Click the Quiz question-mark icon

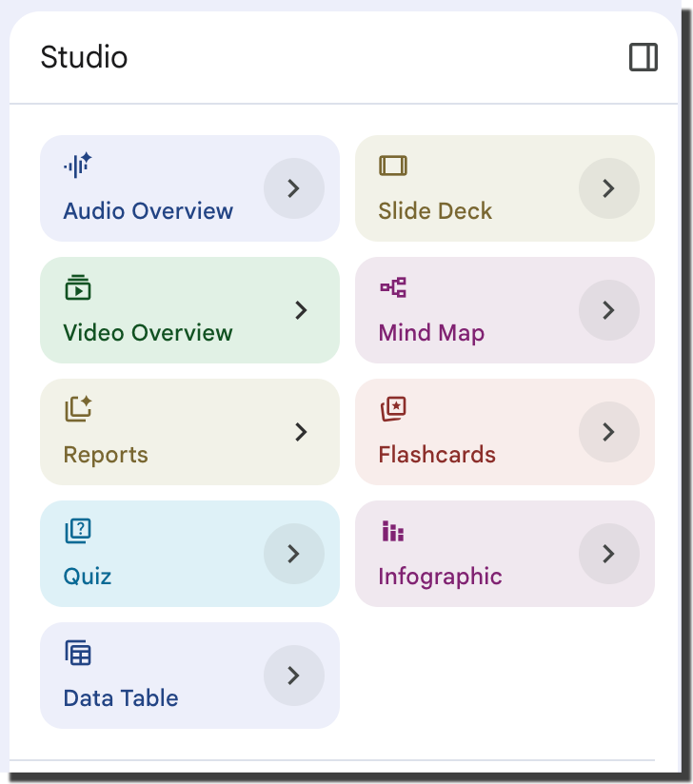coord(77,531)
